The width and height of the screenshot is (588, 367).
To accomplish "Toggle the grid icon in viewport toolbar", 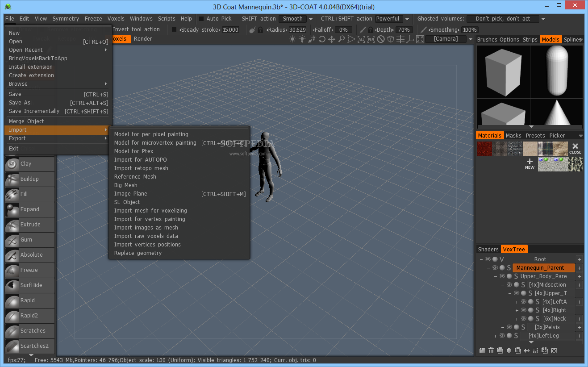I will coord(400,39).
